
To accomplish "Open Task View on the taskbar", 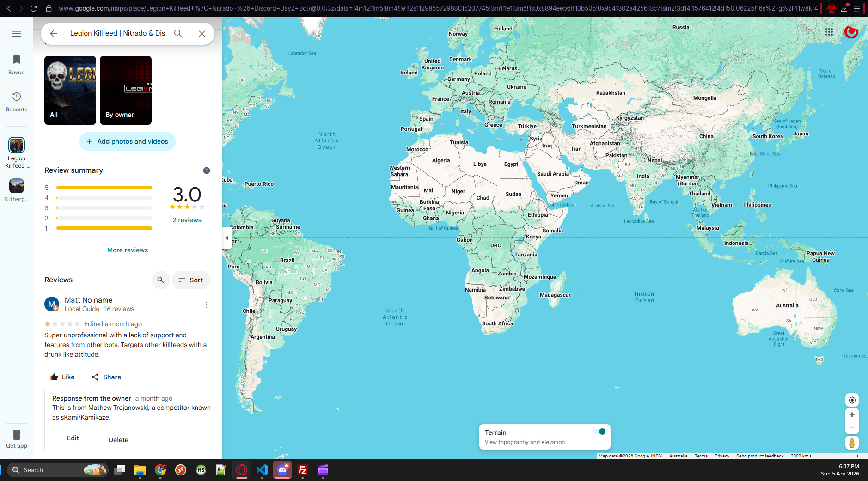I will tap(120, 470).
